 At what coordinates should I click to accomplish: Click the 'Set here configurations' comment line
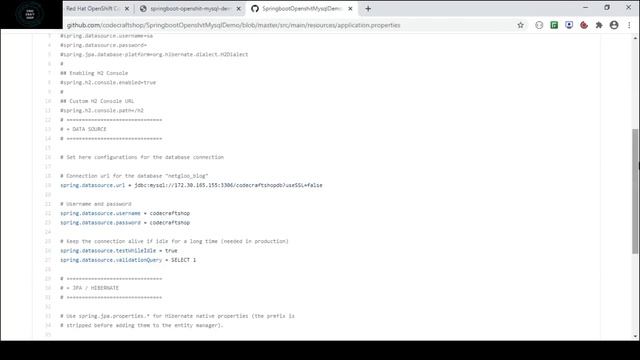(x=142, y=157)
